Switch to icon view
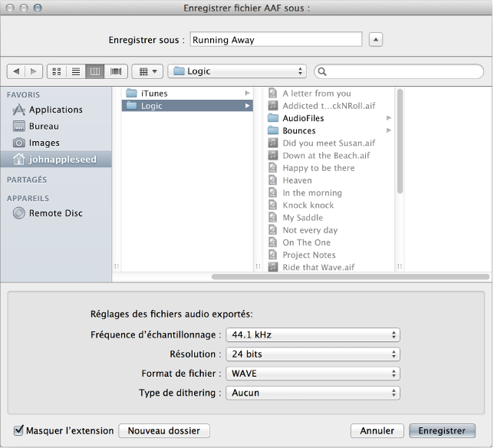494x448 pixels. tap(57, 71)
